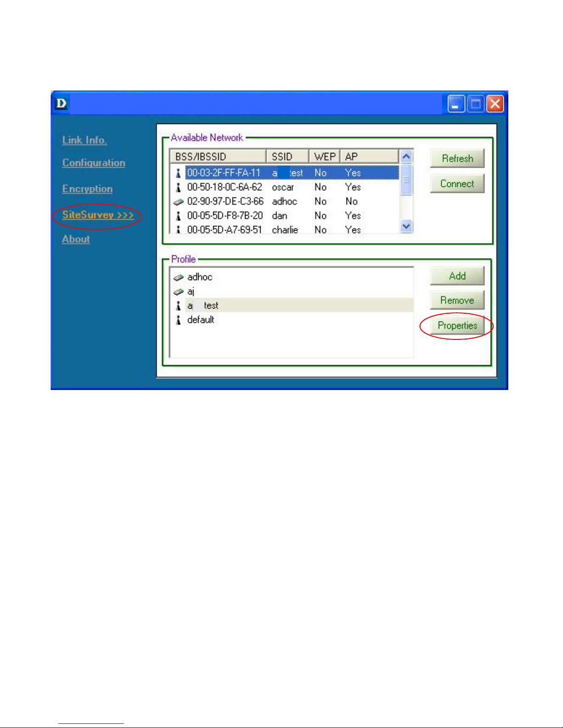Screen dimensions: 563x728
Task: Click the adhoc SSID cell in network list
Action: tap(284, 202)
